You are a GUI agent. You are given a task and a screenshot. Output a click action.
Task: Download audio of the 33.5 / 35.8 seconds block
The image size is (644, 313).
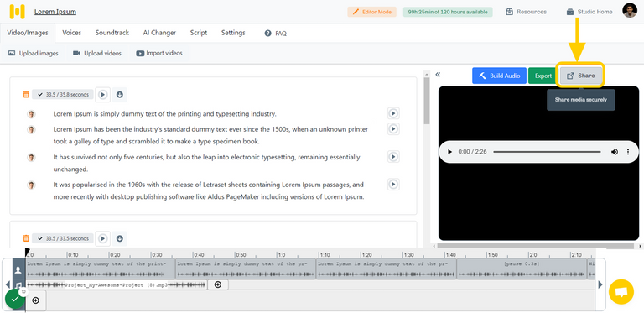point(120,95)
